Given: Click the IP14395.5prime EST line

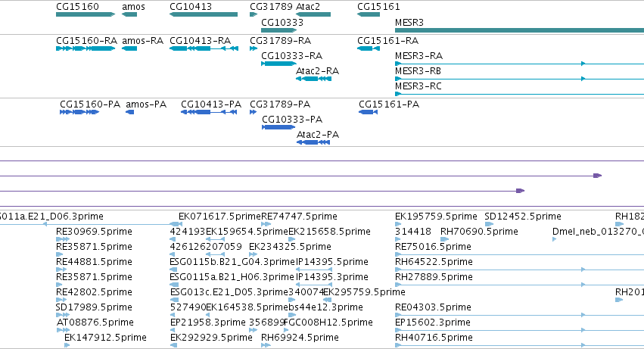Looking at the screenshot, I should [314, 270].
